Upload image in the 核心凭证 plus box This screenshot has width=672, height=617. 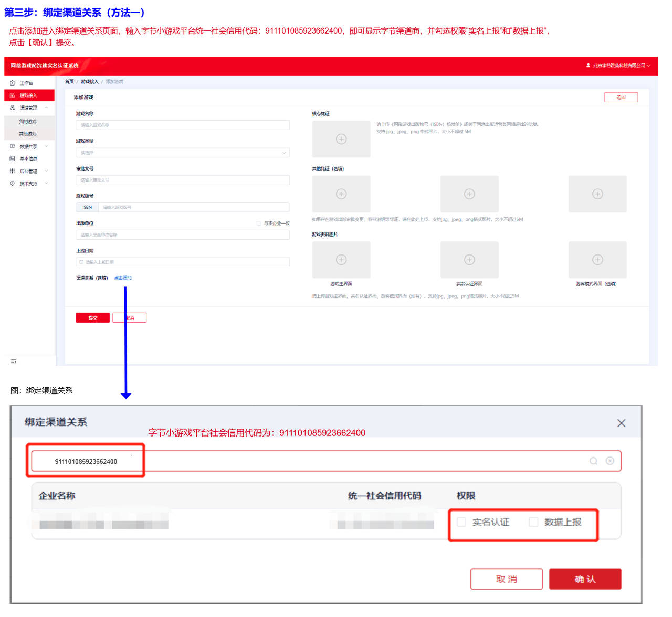click(x=341, y=139)
